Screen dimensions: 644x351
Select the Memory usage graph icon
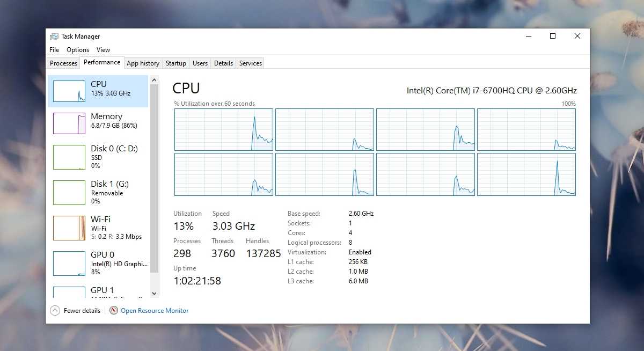[69, 123]
